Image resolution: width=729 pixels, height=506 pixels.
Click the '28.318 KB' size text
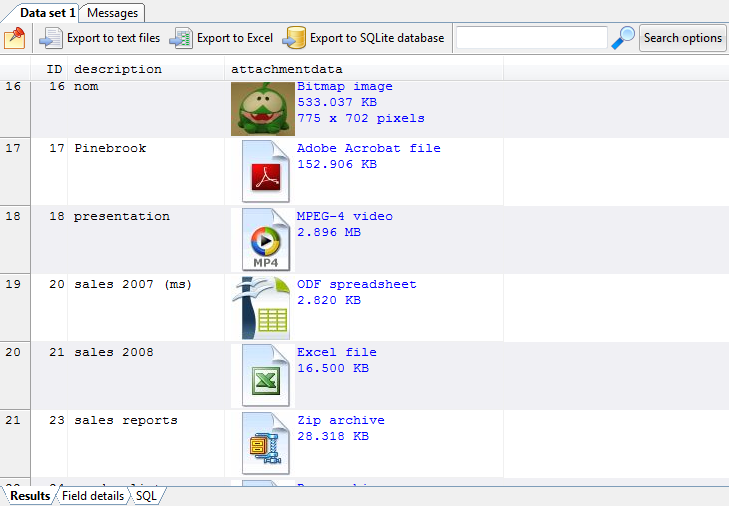coord(333,436)
